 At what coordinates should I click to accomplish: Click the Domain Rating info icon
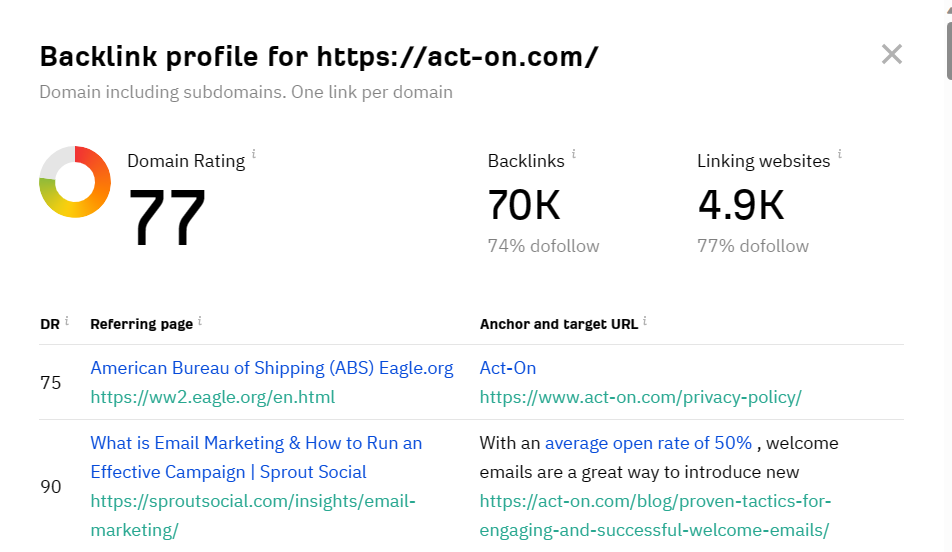pos(254,154)
